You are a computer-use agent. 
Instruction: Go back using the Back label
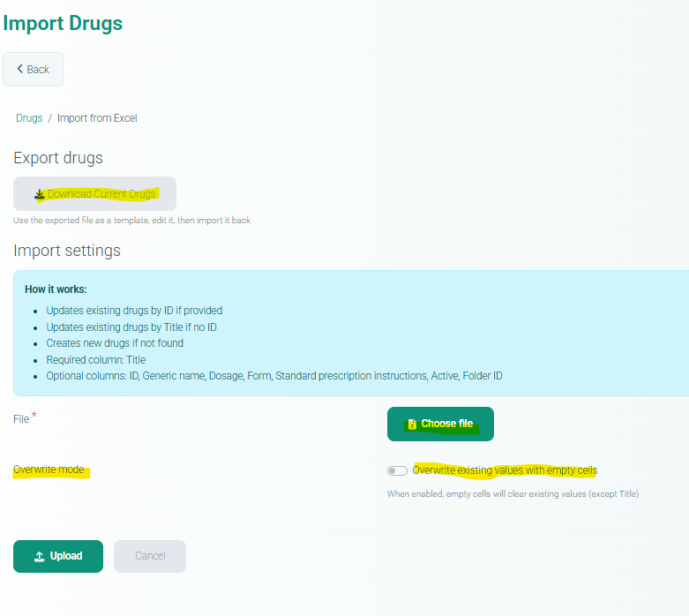[38, 69]
